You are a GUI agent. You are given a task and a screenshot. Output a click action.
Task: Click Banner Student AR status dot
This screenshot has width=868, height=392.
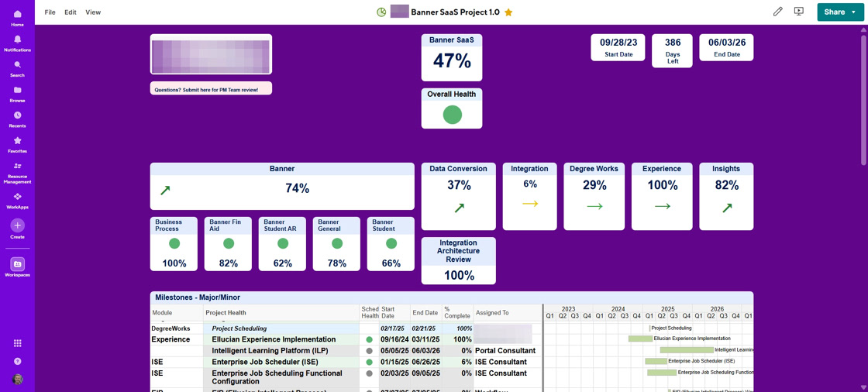tap(283, 243)
